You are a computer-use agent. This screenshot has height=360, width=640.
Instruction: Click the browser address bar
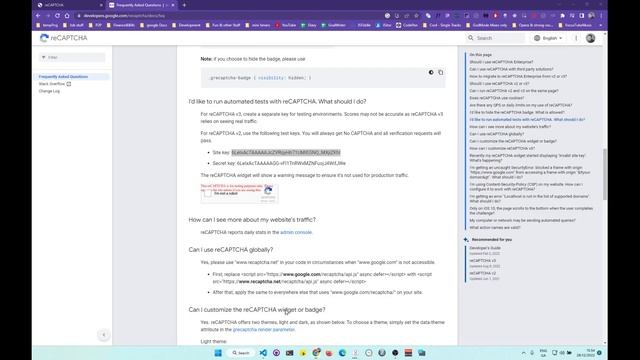pyautogui.click(x=229, y=16)
